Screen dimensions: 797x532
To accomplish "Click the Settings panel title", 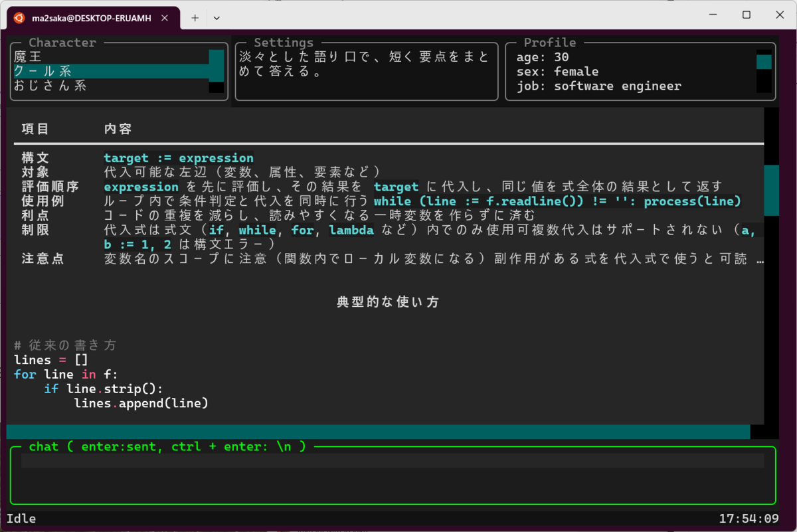I will point(284,43).
